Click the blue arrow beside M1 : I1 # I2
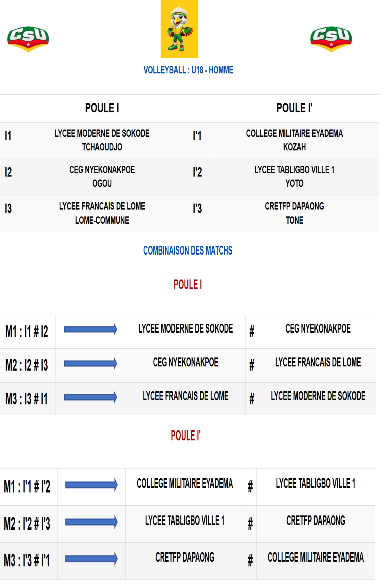The height and width of the screenshot is (586, 392). (x=90, y=329)
